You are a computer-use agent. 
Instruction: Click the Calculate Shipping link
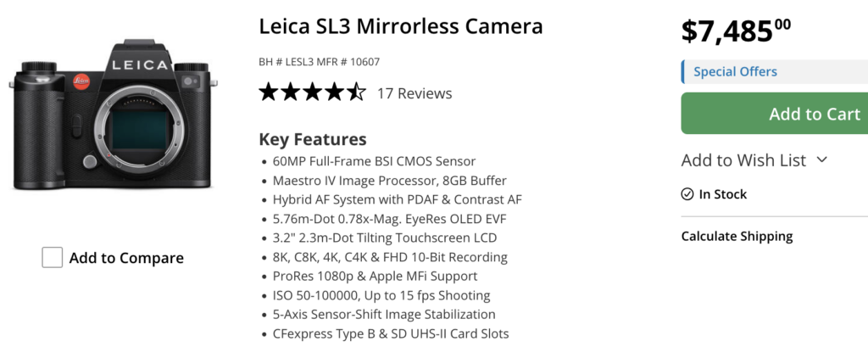pos(737,236)
